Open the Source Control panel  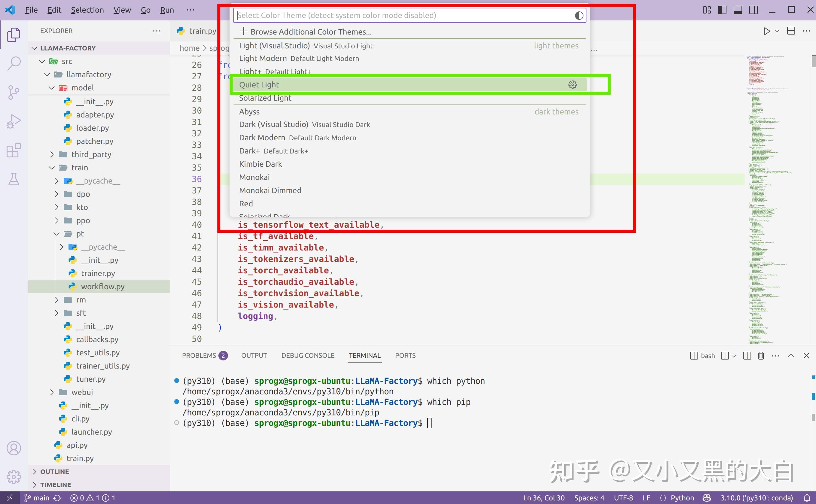13,92
